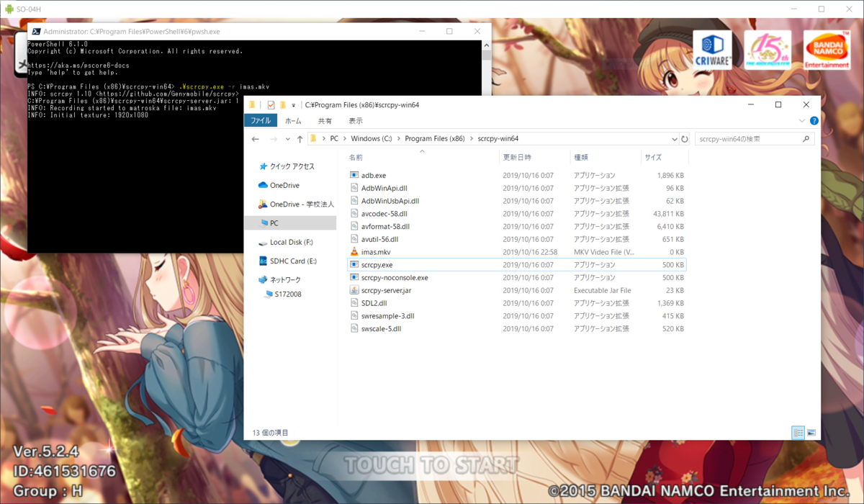Select the scrcpy-server.jar Java icon

click(x=354, y=290)
